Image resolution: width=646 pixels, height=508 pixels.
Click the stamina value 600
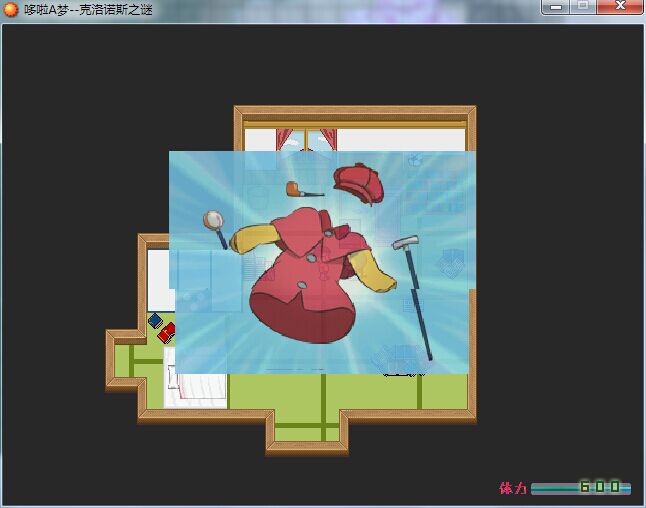click(x=600, y=487)
